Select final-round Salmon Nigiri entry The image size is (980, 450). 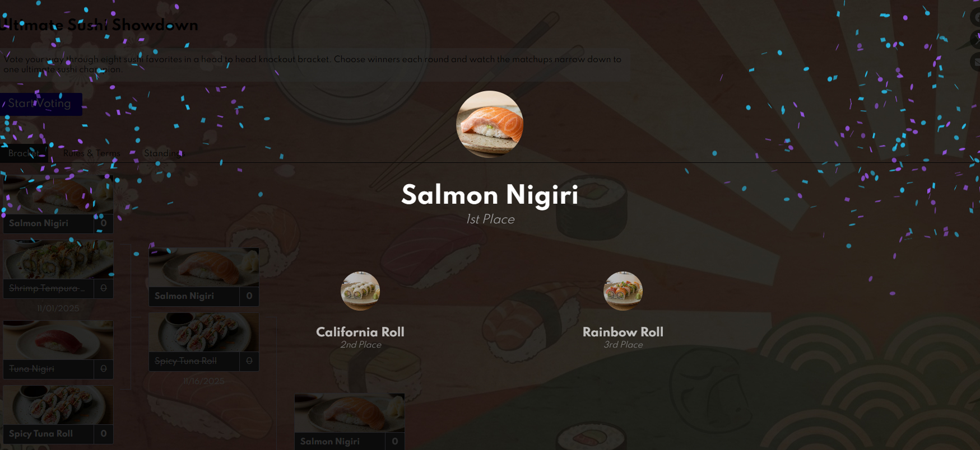point(350,421)
